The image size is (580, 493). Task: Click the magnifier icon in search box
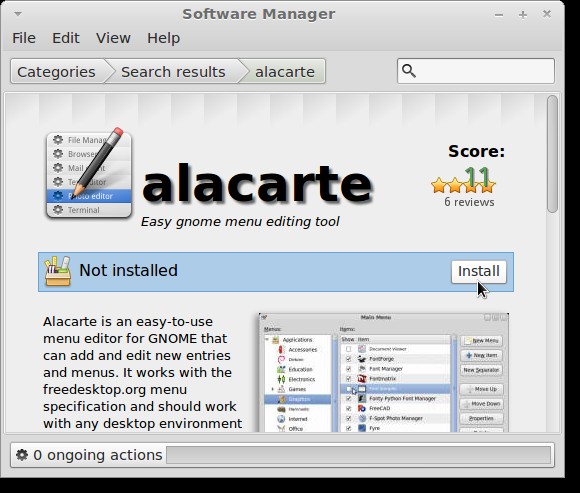409,71
